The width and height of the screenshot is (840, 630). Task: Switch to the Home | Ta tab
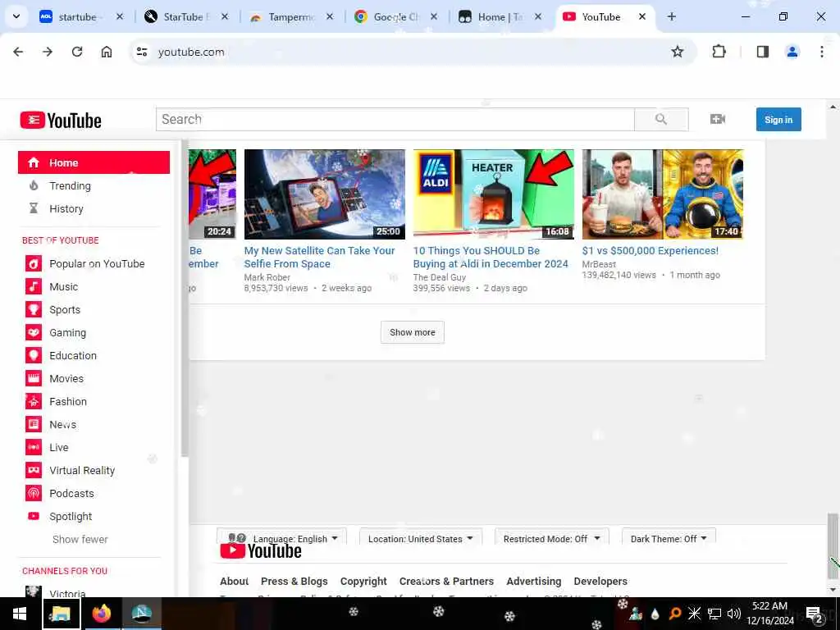[500, 16]
